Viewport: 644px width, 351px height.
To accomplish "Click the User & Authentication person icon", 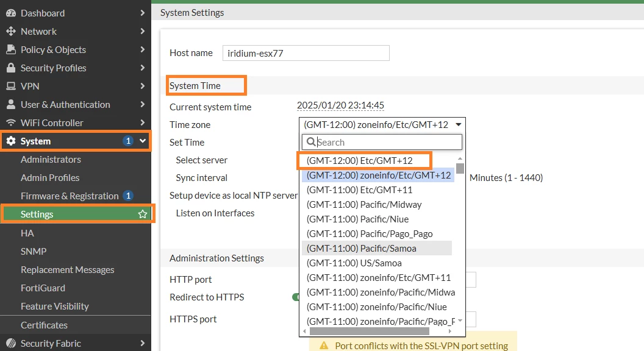I will coord(11,104).
